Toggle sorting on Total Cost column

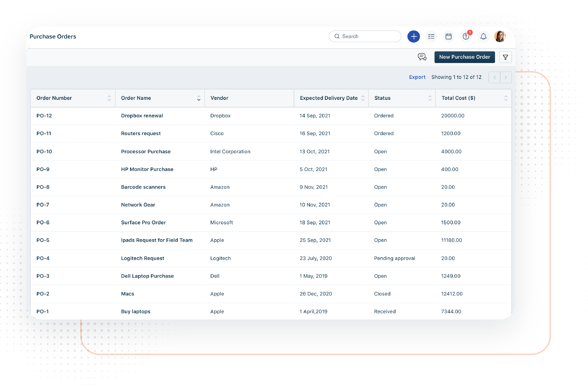pyautogui.click(x=506, y=98)
